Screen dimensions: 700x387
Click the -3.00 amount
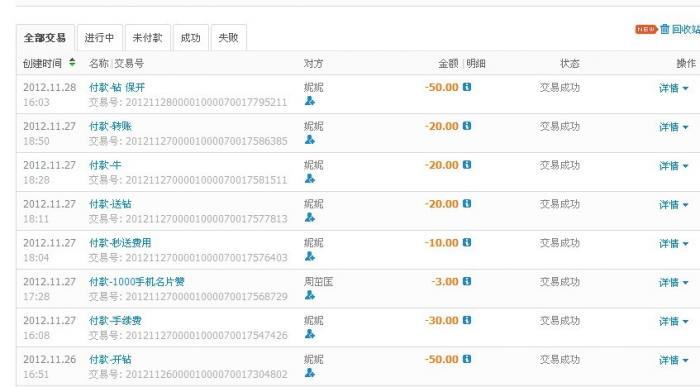coord(445,282)
